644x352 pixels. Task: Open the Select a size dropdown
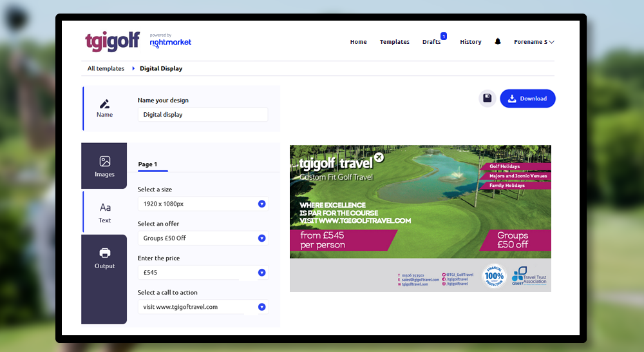click(203, 204)
